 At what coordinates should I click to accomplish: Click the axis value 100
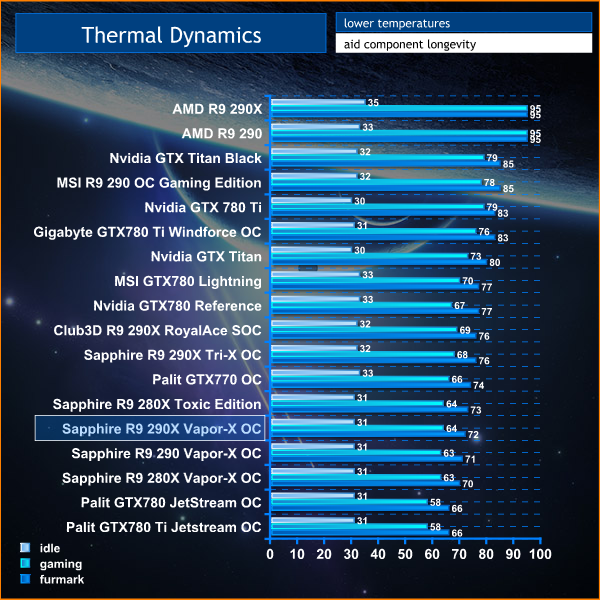pyautogui.click(x=540, y=554)
